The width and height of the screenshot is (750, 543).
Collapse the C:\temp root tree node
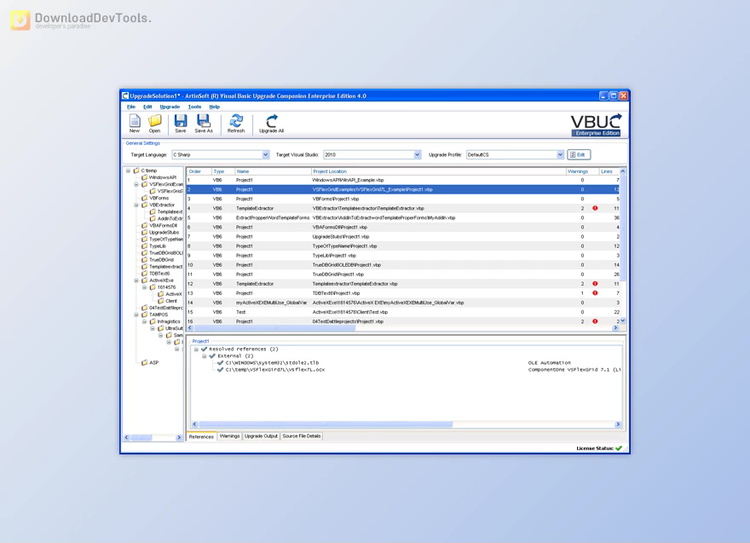click(x=128, y=170)
